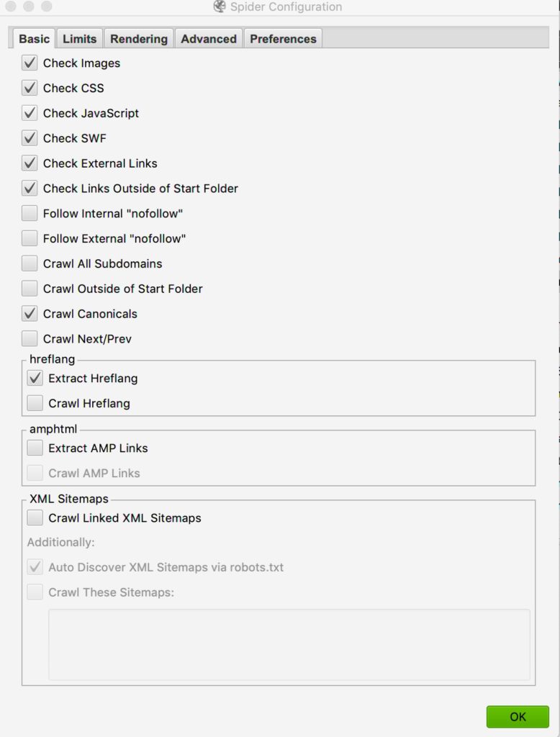Open the Rendering tab
Image resolution: width=560 pixels, height=737 pixels.
[139, 39]
